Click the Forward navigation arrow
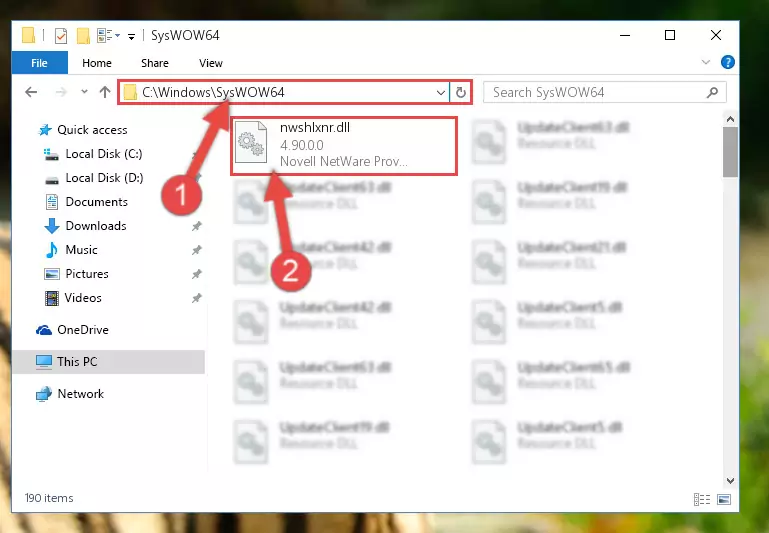The width and height of the screenshot is (769, 533). pyautogui.click(x=61, y=92)
